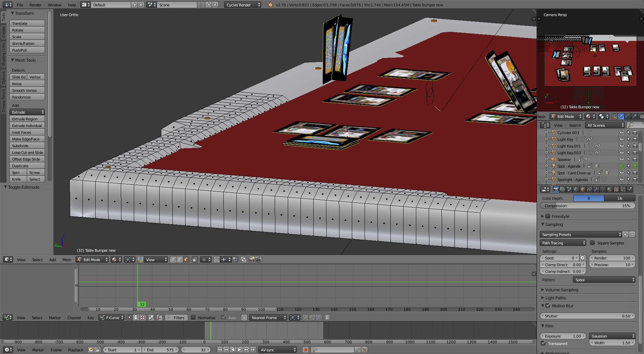
Task: Expand the Light Paths panel
Action: point(555,298)
